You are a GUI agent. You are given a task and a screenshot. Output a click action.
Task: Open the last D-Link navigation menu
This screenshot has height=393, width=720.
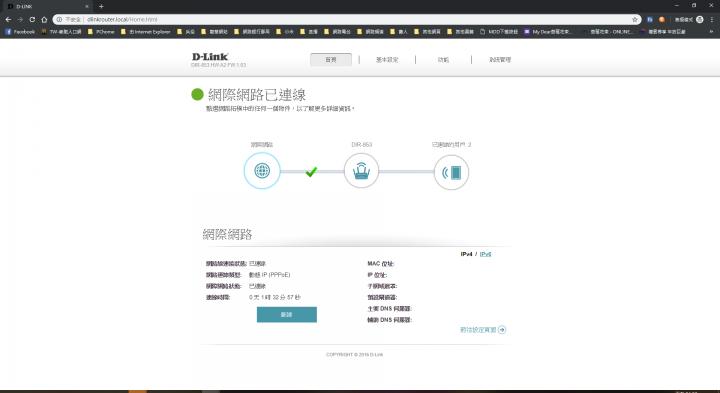tap(500, 60)
